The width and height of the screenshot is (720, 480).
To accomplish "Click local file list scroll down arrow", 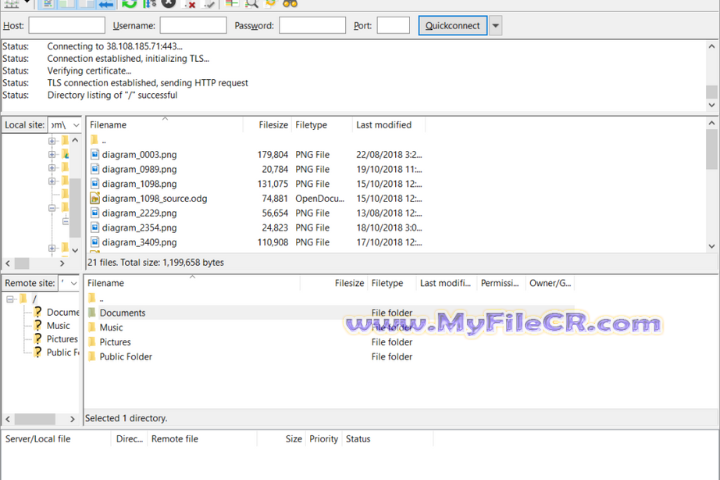I will coord(712,246).
